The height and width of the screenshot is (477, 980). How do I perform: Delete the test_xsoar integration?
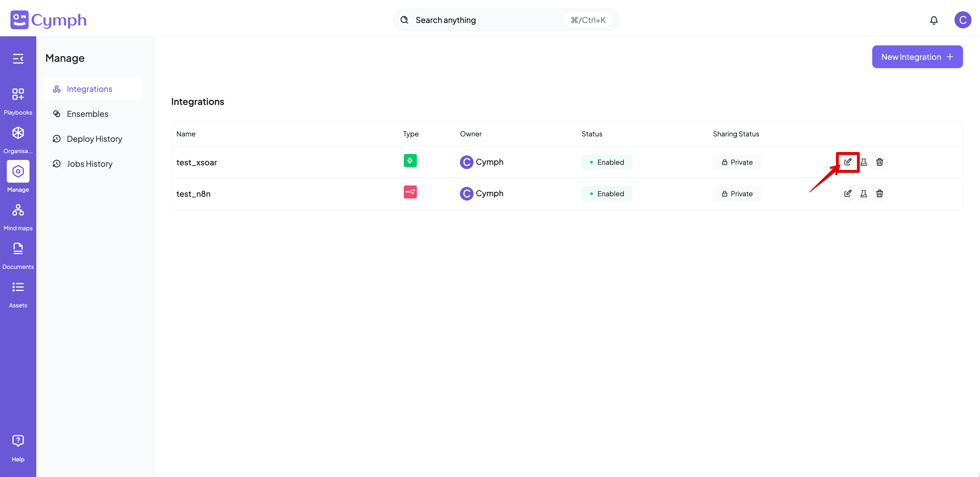click(880, 162)
